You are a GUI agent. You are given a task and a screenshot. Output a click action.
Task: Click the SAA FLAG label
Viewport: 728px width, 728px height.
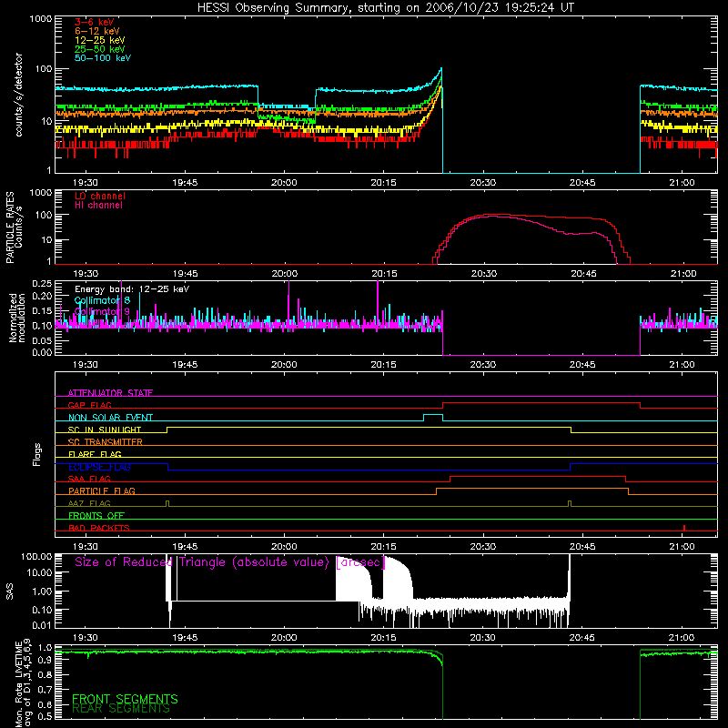click(89, 479)
